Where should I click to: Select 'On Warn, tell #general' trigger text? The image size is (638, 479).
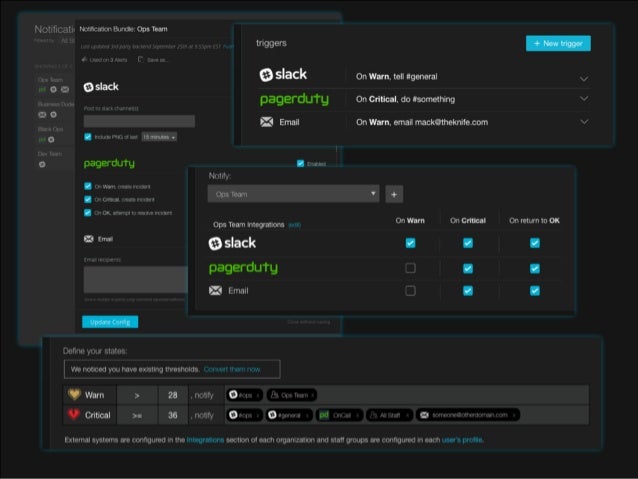[397, 77]
